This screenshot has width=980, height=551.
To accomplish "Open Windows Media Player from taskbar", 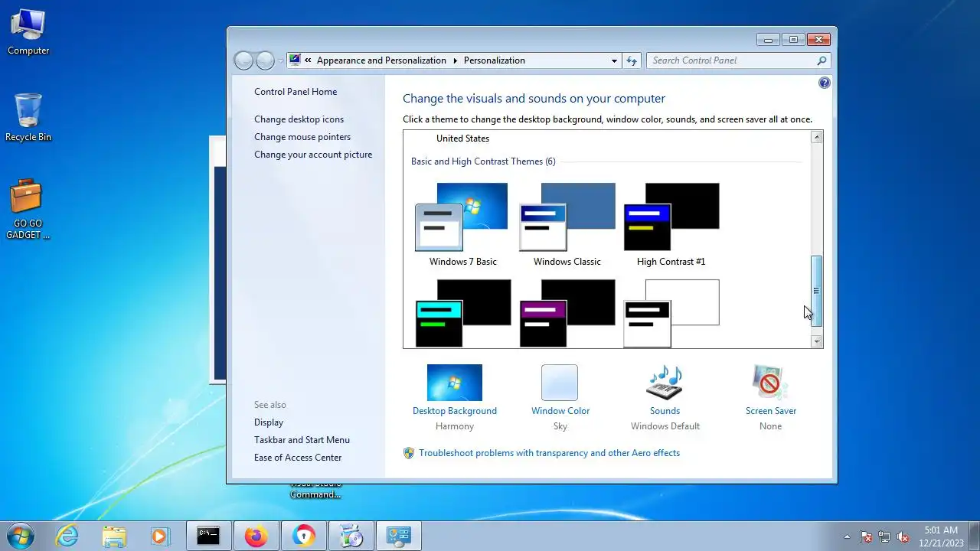I will coord(160,536).
